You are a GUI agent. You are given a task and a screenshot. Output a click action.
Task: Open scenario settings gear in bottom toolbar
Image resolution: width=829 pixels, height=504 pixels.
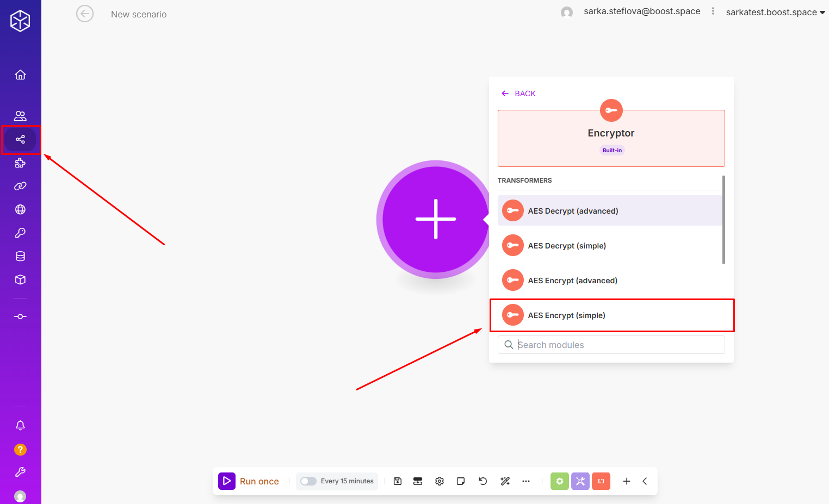point(440,481)
